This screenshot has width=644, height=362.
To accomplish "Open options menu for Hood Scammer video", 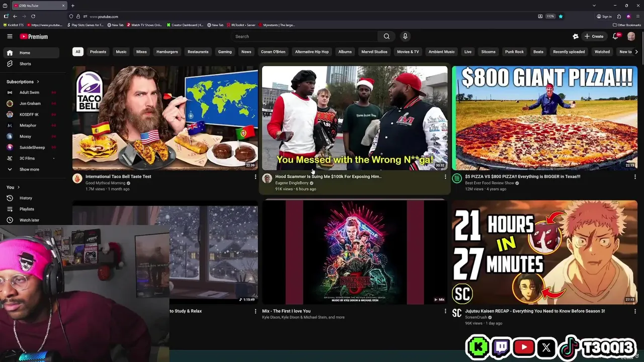I will click(445, 177).
